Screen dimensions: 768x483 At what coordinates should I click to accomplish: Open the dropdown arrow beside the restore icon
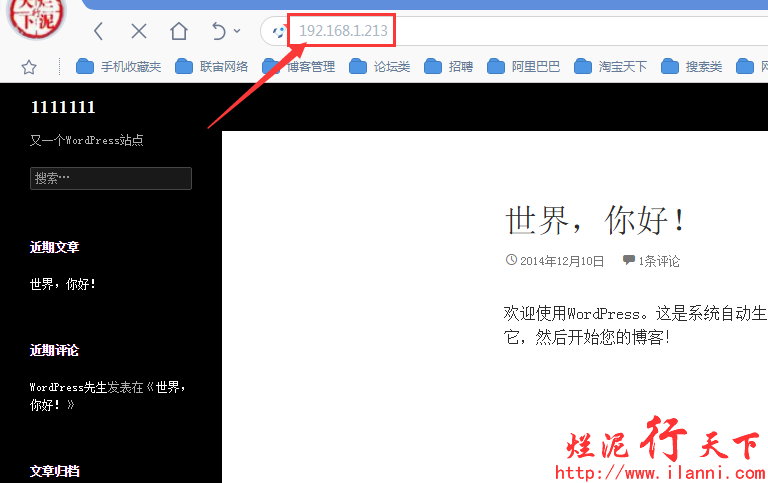coord(237,31)
